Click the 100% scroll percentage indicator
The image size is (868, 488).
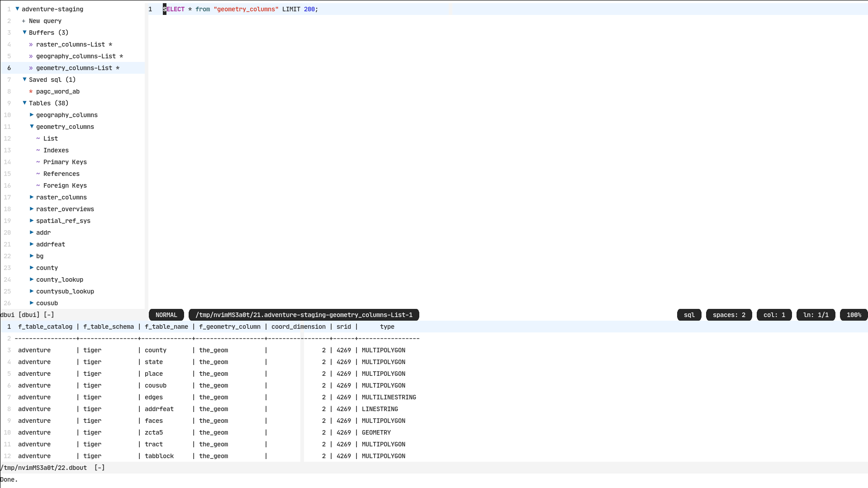tap(853, 315)
